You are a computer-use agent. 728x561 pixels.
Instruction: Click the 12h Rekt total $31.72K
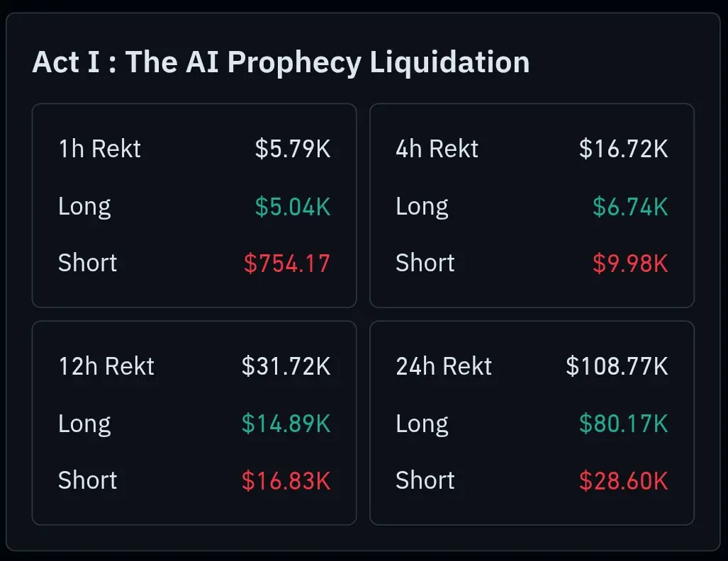coord(286,366)
